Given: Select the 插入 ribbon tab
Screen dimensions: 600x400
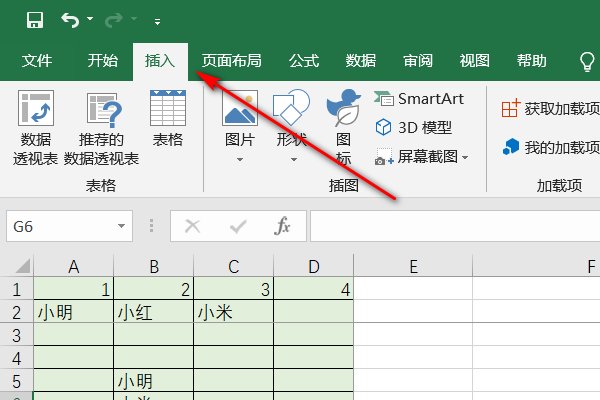Looking at the screenshot, I should click(x=160, y=61).
